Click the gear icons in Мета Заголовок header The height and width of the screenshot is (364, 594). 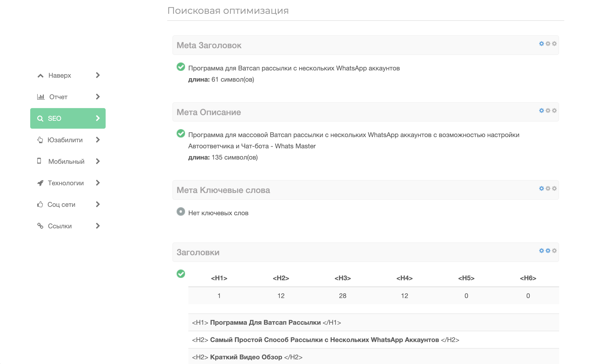547,44
